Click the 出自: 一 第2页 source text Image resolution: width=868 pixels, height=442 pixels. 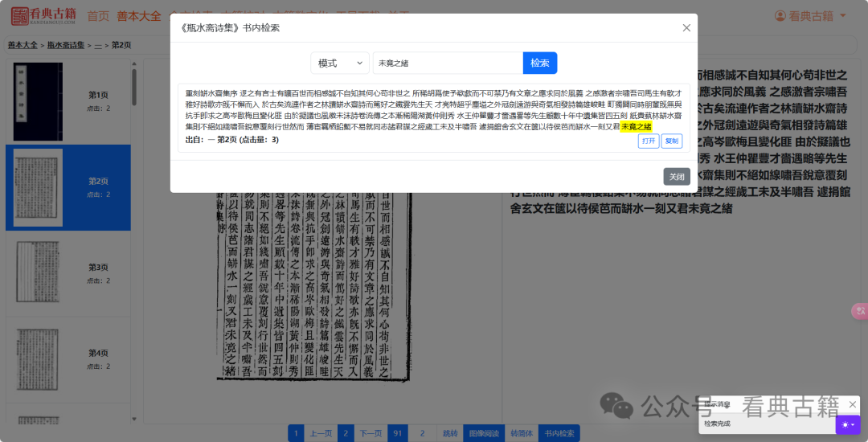[x=232, y=140]
